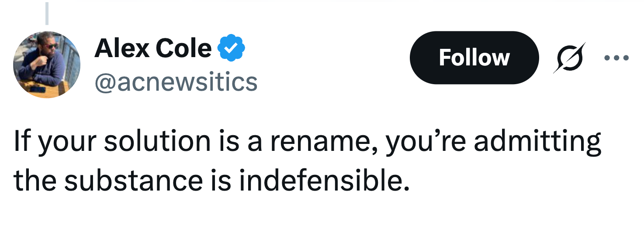The width and height of the screenshot is (644, 225).
Task: Open the @acnewsitics handle link
Action: (x=176, y=82)
